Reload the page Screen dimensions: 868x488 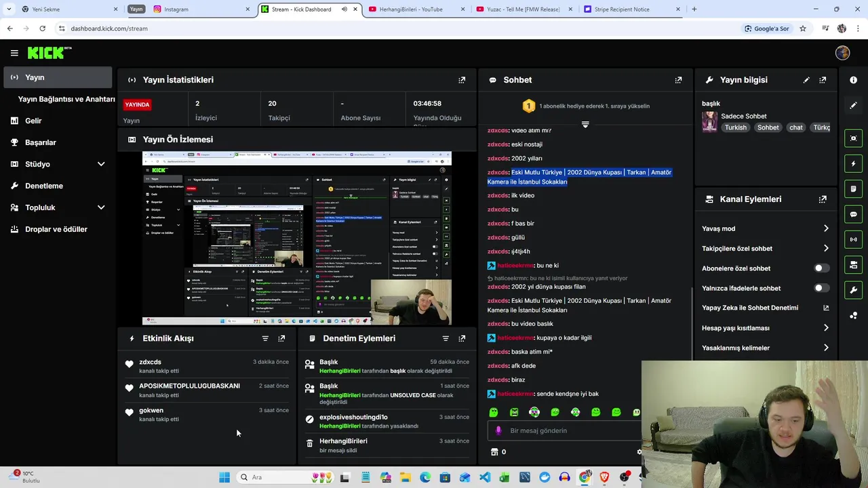pyautogui.click(x=42, y=28)
